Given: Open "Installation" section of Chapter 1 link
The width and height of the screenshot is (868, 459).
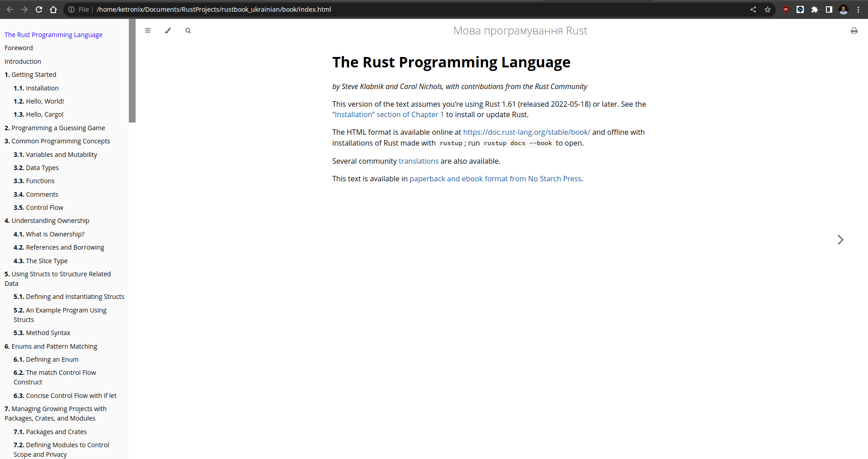Looking at the screenshot, I should tap(388, 115).
